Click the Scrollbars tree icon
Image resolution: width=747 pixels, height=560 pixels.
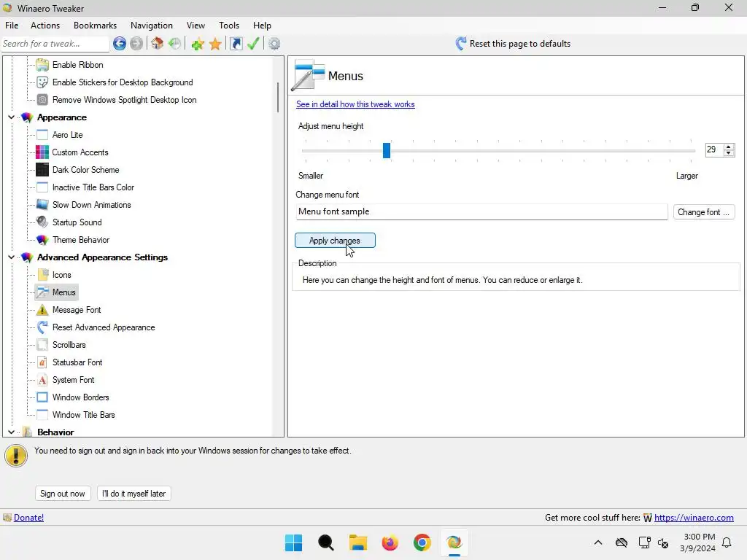42,345
